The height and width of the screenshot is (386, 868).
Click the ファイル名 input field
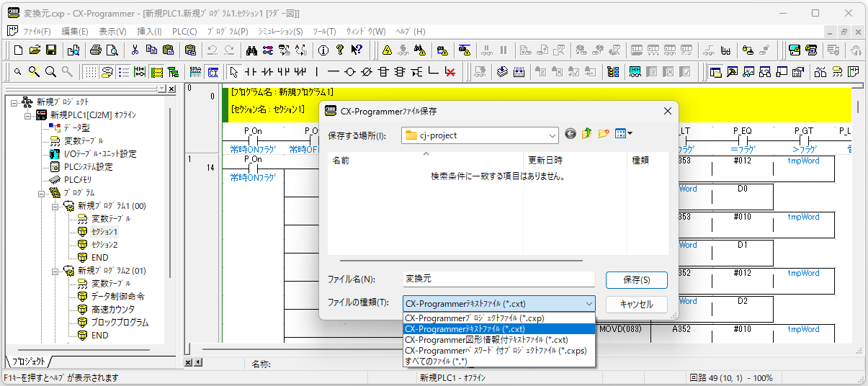[x=498, y=279]
